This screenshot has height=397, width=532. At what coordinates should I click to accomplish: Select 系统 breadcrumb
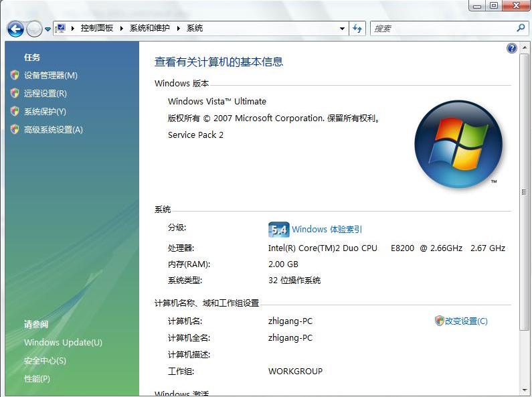click(x=195, y=28)
